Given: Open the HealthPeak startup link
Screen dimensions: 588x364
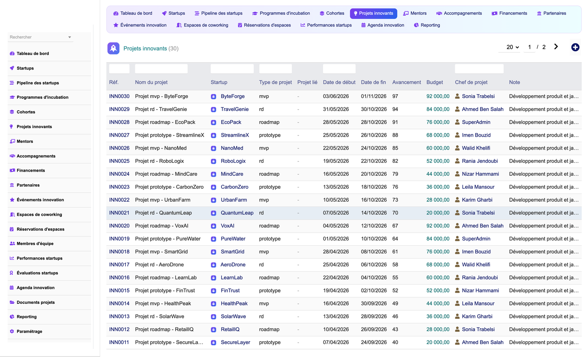Looking at the screenshot, I should (x=234, y=303).
